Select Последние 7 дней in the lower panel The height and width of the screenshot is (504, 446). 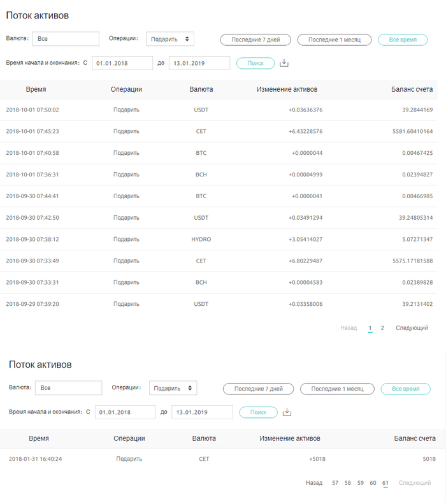pyautogui.click(x=258, y=389)
